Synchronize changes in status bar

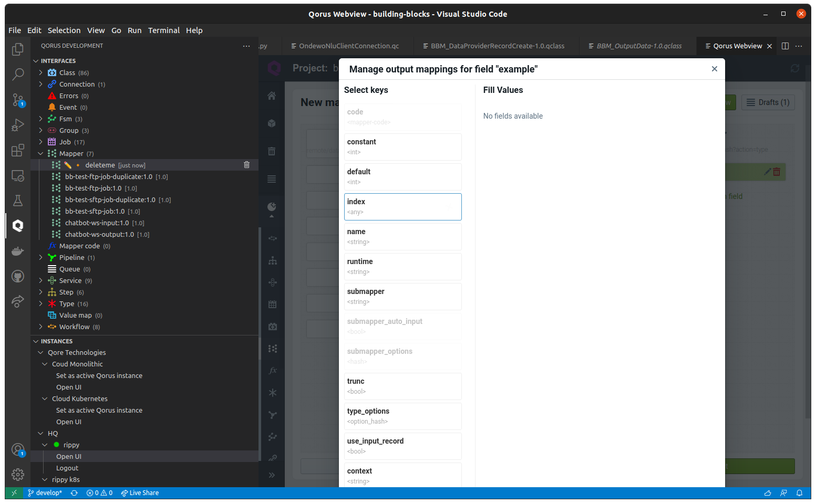point(74,493)
